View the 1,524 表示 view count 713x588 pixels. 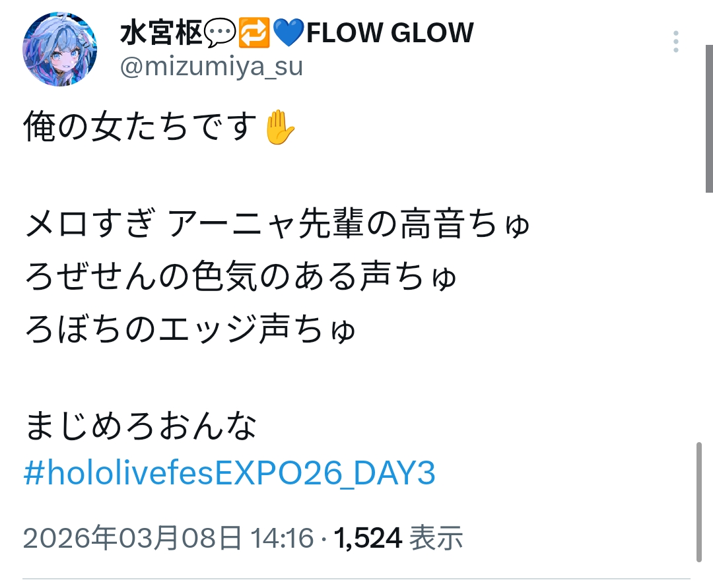(x=399, y=538)
